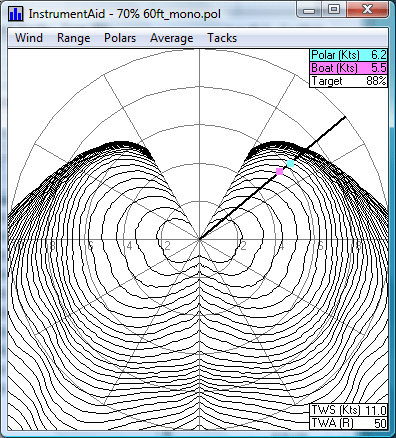Click the magenta boat speed marker on the plot

[280, 171]
